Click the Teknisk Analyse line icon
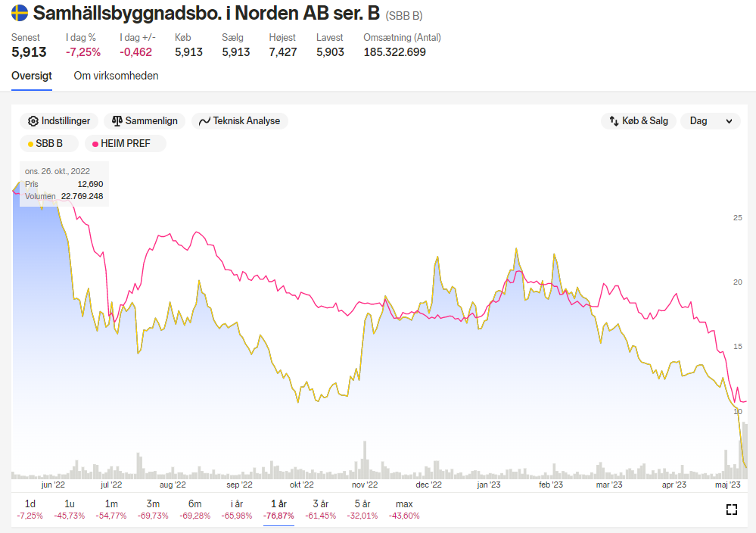 point(204,121)
